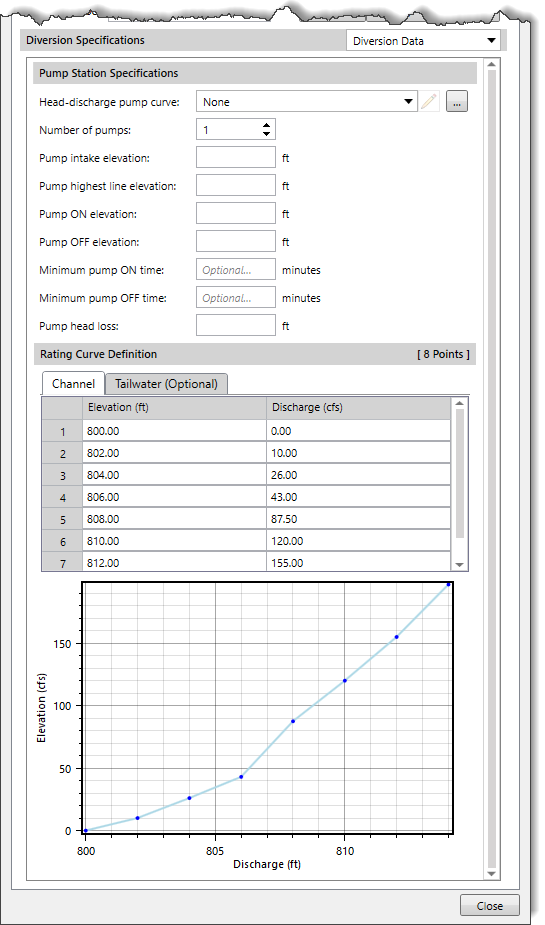The height and width of the screenshot is (925, 545).
Task: Click the Pump OFF elevation field
Action: [236, 242]
